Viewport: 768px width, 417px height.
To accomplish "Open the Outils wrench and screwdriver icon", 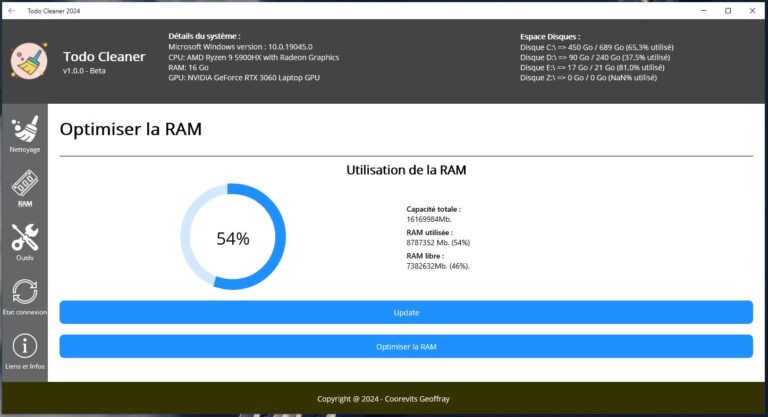I will 25,237.
